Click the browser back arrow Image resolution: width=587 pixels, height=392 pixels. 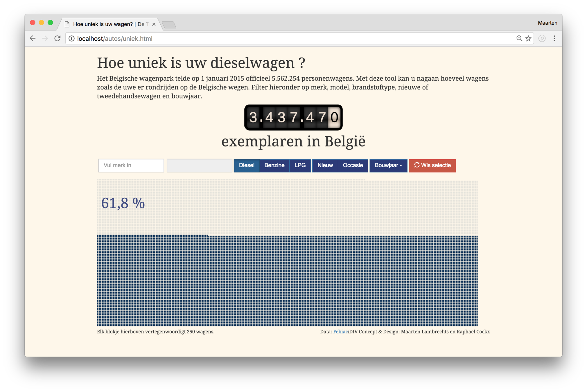point(33,38)
